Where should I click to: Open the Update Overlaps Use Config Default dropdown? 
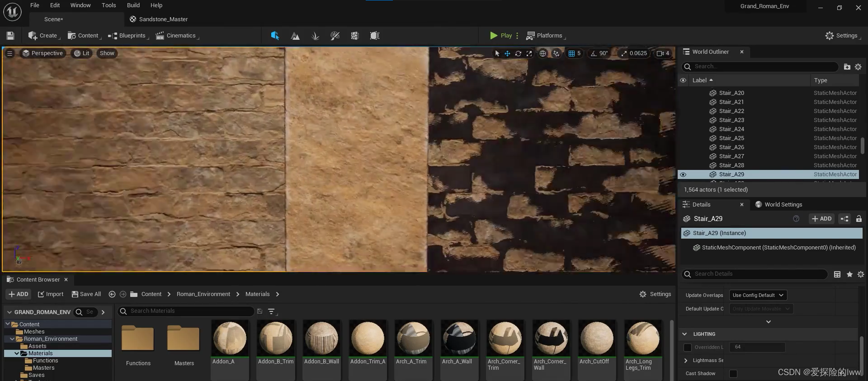[758, 295]
